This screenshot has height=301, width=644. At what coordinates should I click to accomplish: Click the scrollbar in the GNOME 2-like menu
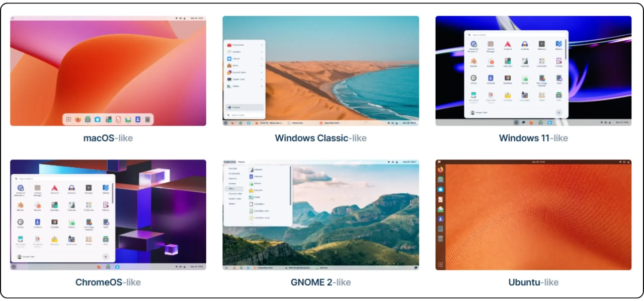pyautogui.click(x=291, y=185)
